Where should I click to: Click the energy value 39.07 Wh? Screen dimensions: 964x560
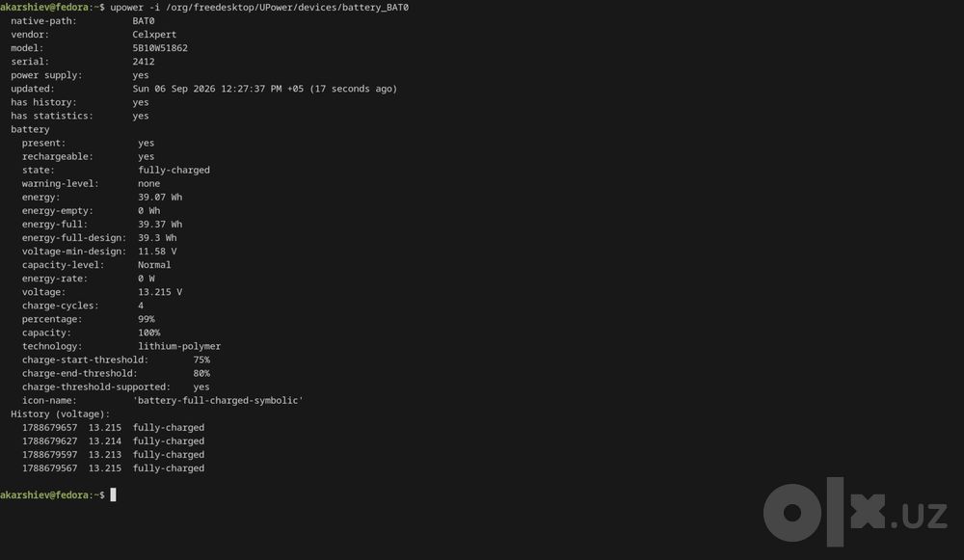(x=160, y=197)
